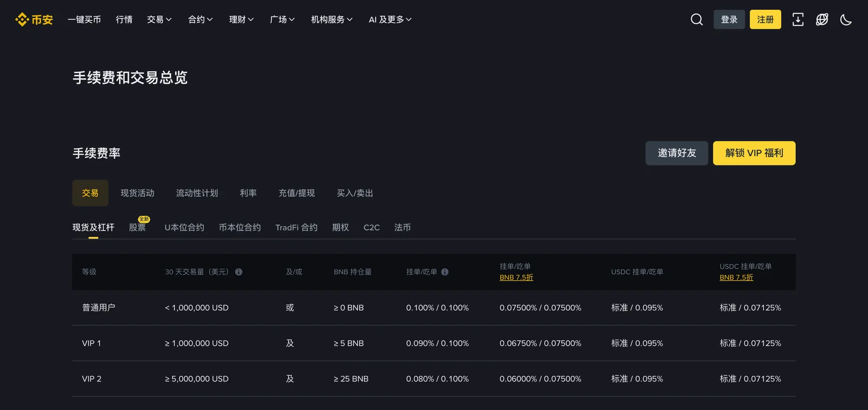
Task: Click the yellow 注册 button
Action: (765, 20)
